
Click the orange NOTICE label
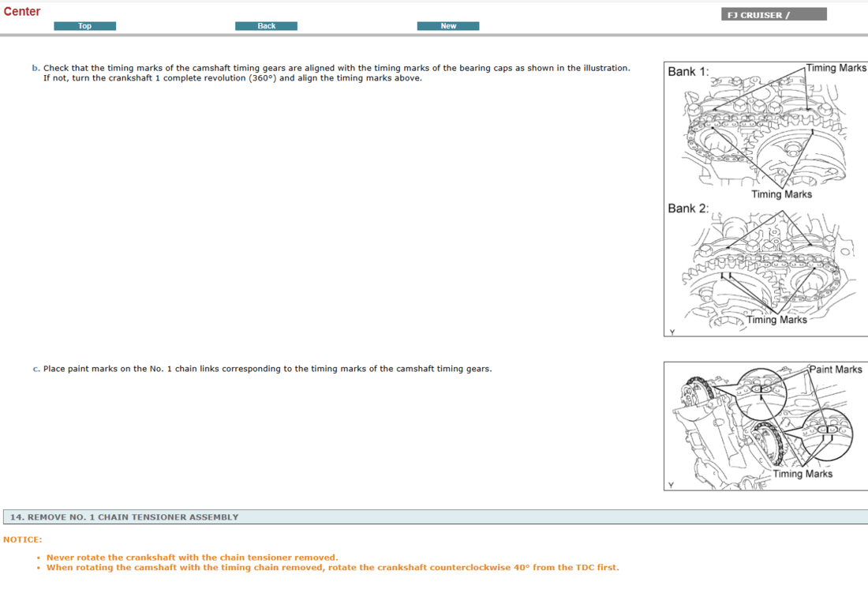pyautogui.click(x=22, y=539)
